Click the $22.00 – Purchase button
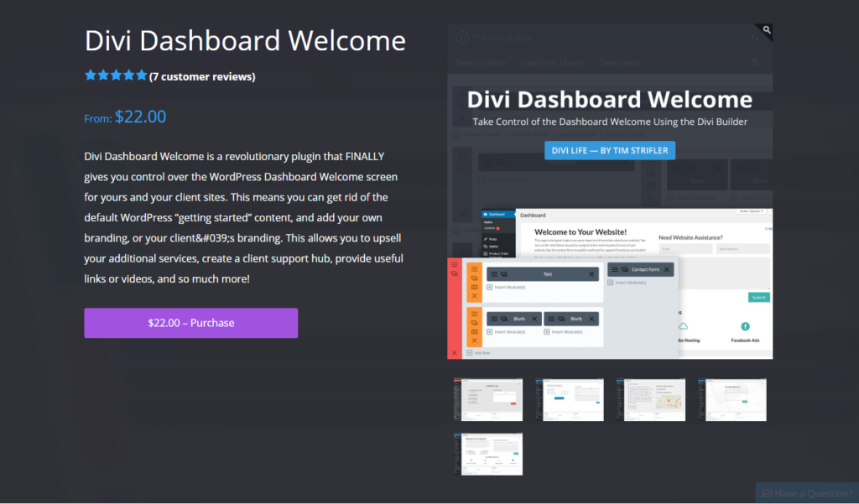 [x=190, y=323]
